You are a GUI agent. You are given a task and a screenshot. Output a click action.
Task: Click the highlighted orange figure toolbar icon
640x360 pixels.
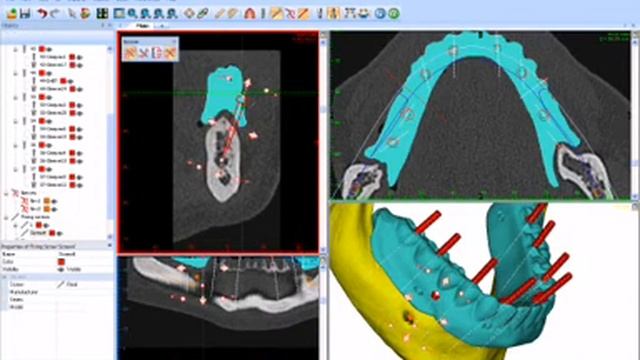(333, 13)
